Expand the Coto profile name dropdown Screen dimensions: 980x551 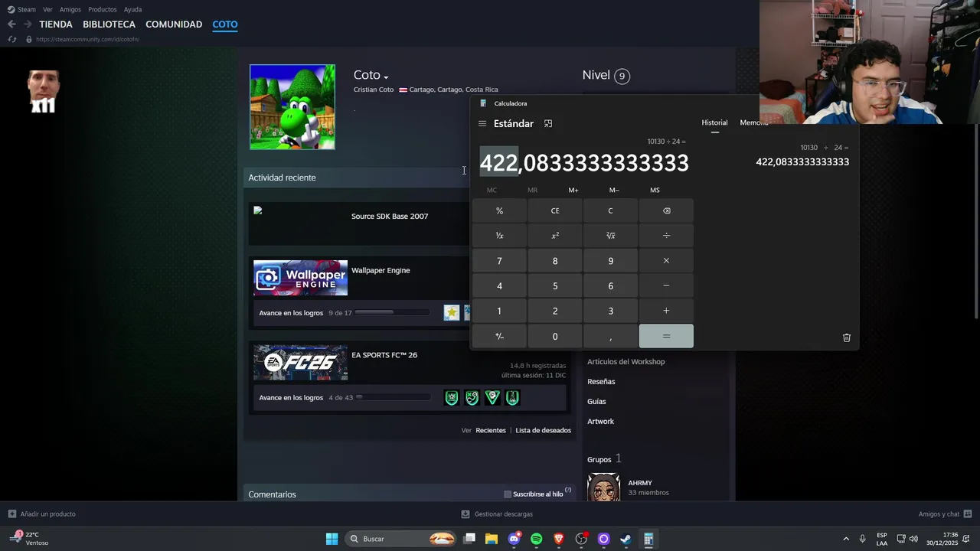(386, 77)
